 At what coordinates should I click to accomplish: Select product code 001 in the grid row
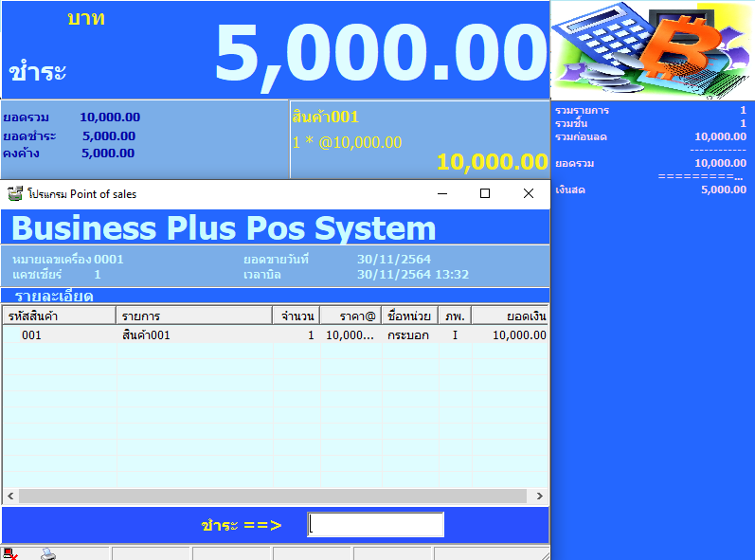point(32,334)
